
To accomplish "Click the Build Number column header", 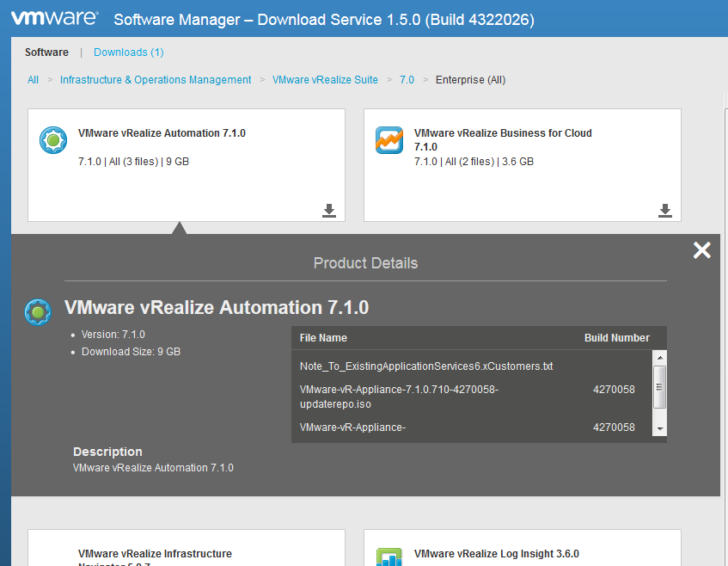I will 616,337.
